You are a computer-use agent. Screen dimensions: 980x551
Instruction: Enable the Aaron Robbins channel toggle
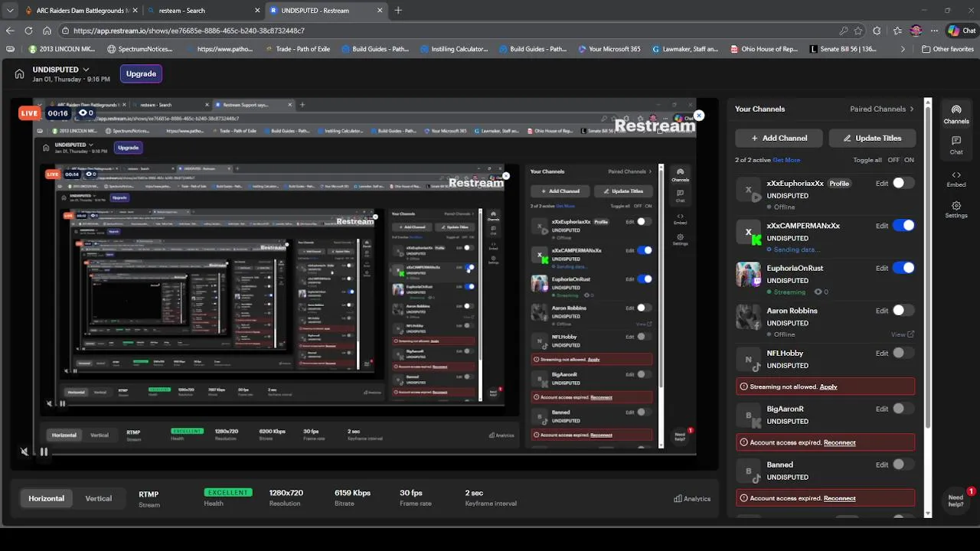coord(903,310)
